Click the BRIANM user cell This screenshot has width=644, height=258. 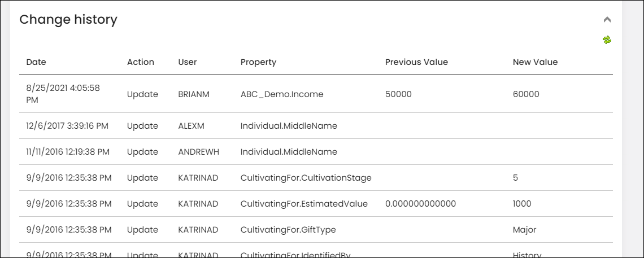tap(194, 94)
